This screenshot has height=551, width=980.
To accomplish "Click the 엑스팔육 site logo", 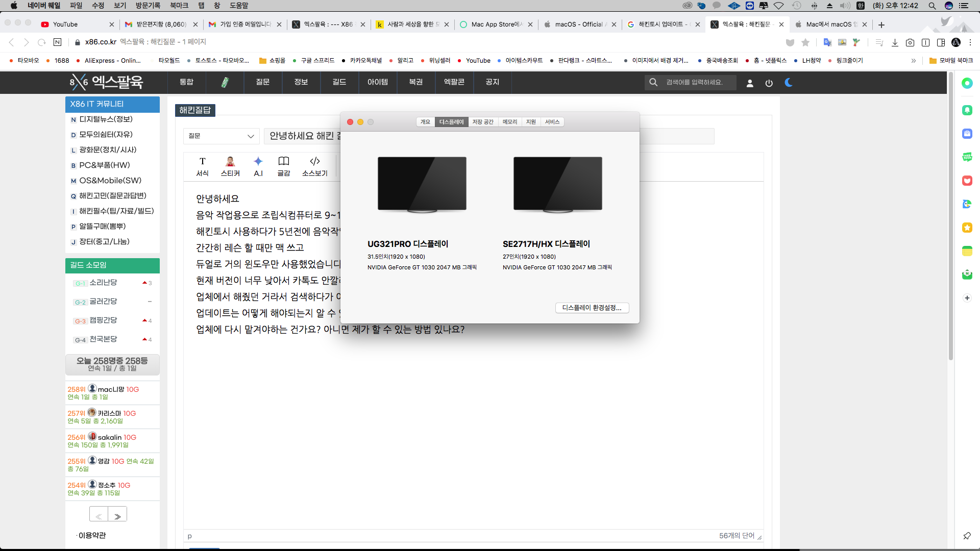I will (106, 82).
